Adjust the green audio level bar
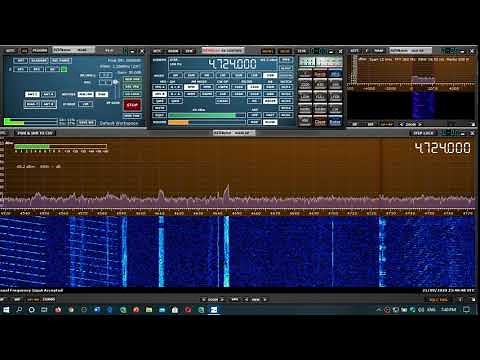The width and height of the screenshot is (480, 360). click(x=207, y=115)
